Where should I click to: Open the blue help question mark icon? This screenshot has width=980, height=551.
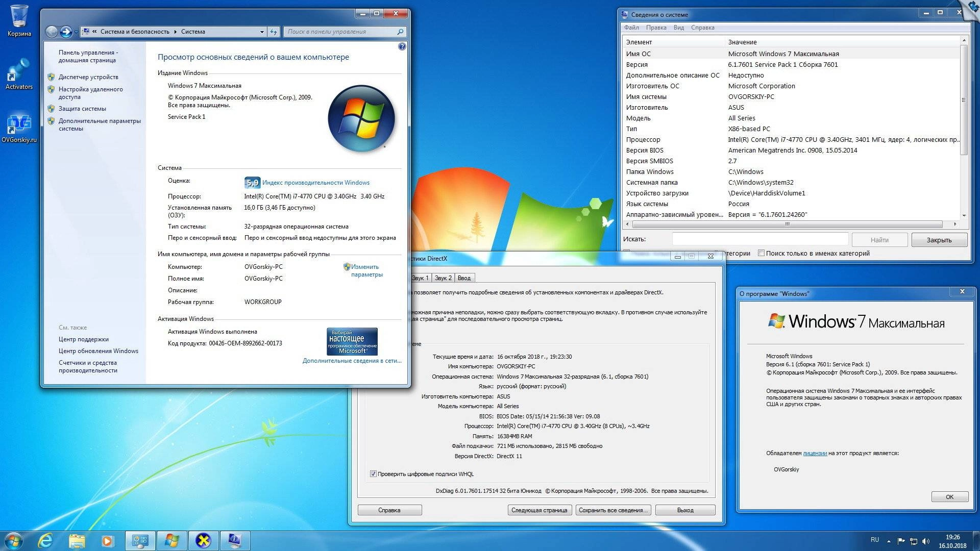point(402,46)
